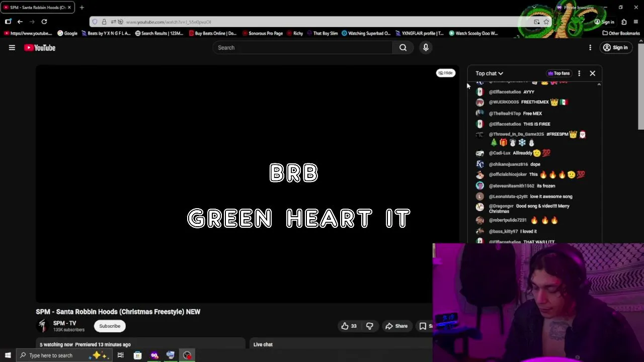Share the video
644x362 pixels.
396,326
